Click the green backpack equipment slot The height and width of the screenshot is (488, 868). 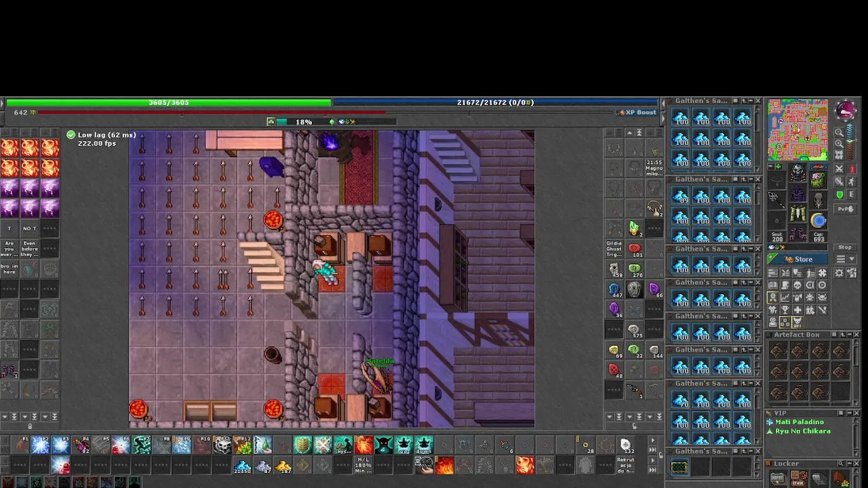pyautogui.click(x=818, y=180)
